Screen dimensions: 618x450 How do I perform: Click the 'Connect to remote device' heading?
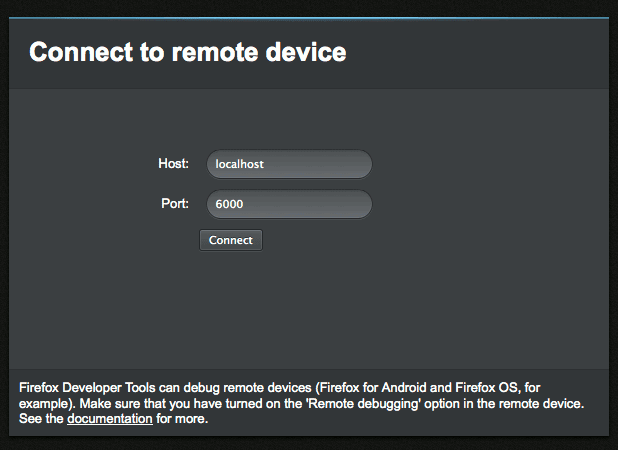[188, 52]
